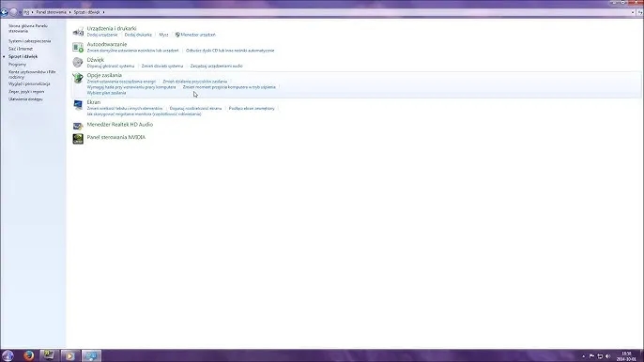Click the Urządzenia i drukarki printer icon

pyautogui.click(x=78, y=32)
